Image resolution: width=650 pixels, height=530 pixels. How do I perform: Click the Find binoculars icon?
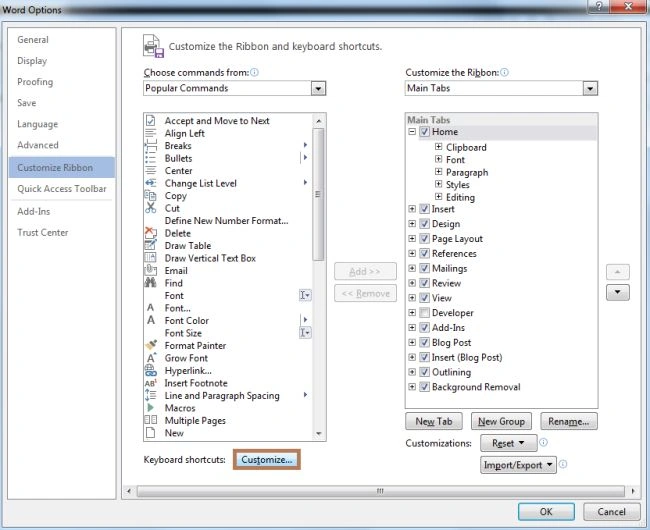tap(150, 283)
